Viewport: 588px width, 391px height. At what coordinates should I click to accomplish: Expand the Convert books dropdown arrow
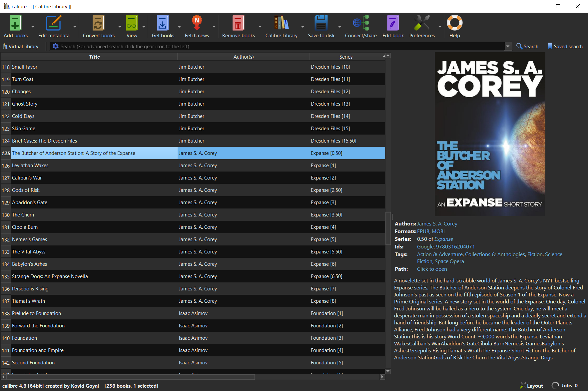(x=120, y=27)
